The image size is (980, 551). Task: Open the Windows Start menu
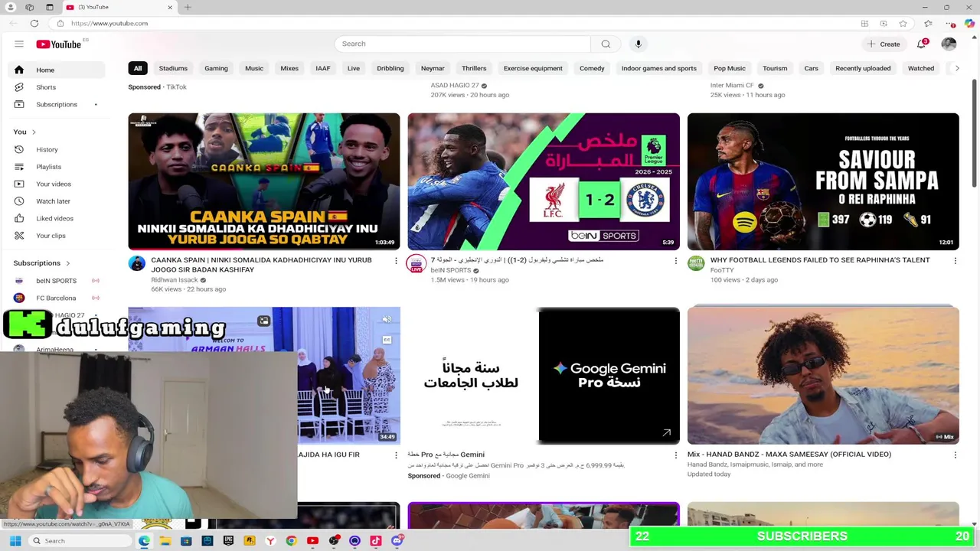(x=15, y=541)
